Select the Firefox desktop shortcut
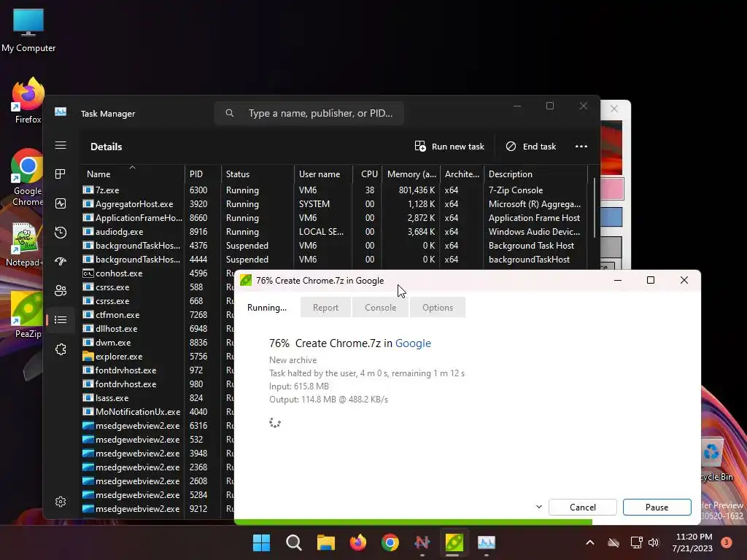 (x=28, y=101)
